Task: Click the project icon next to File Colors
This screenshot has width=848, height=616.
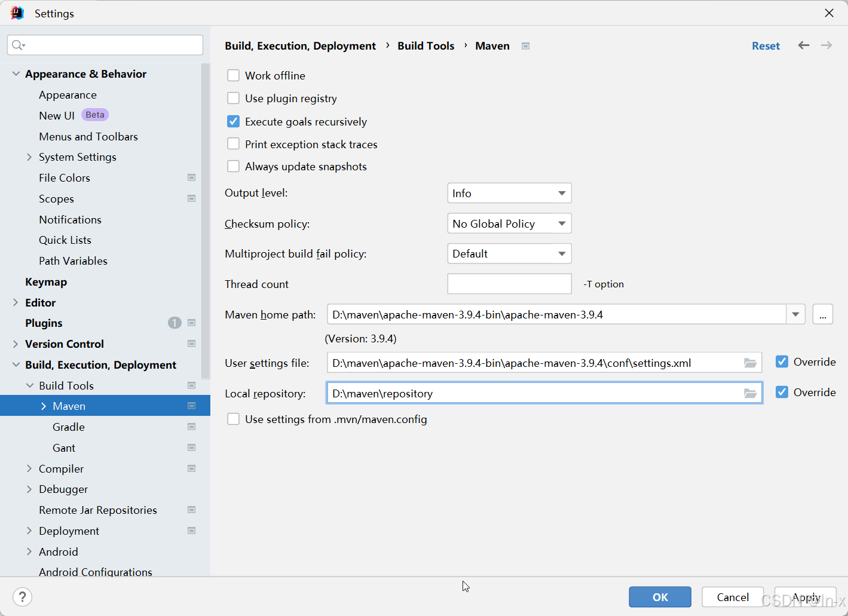Action: [x=191, y=177]
